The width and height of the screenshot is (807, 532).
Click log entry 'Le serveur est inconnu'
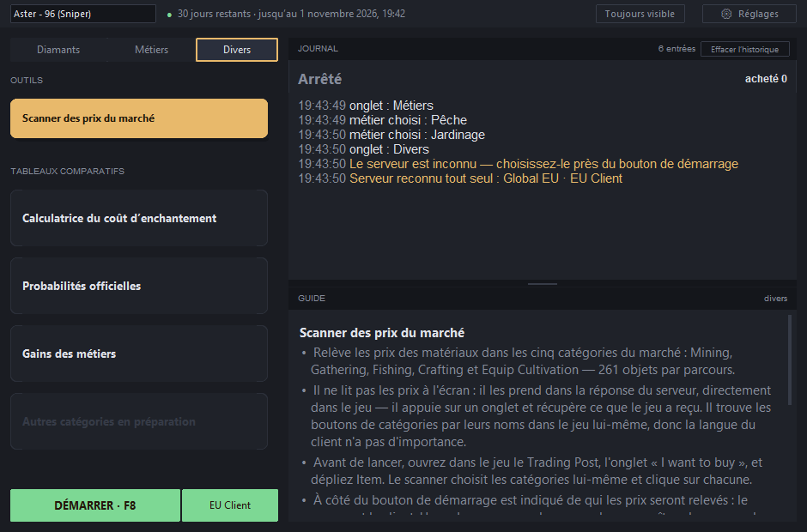click(519, 164)
